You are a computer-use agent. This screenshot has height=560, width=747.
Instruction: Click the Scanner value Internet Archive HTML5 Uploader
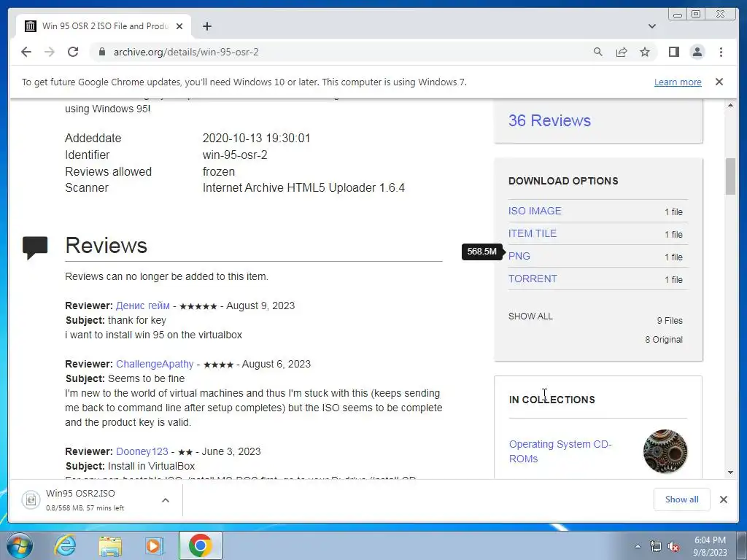(303, 187)
